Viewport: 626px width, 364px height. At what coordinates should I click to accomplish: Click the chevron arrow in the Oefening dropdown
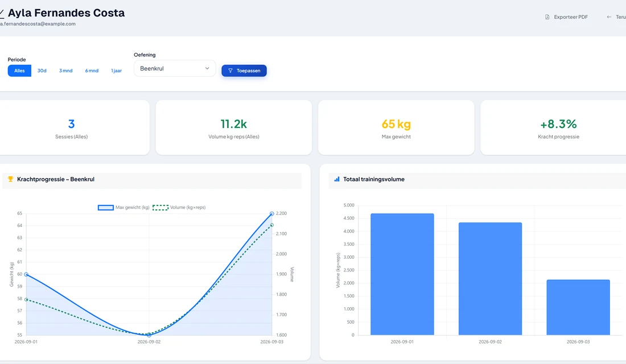(x=207, y=68)
